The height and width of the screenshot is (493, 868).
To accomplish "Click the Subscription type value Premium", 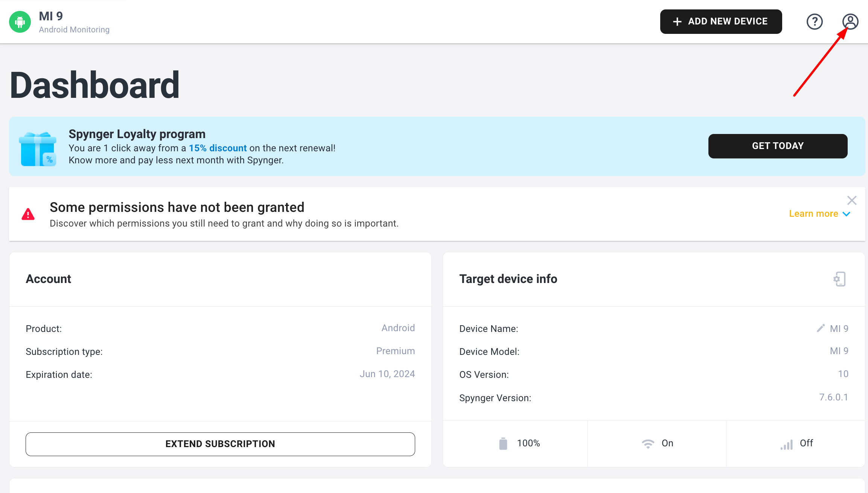I will click(396, 351).
